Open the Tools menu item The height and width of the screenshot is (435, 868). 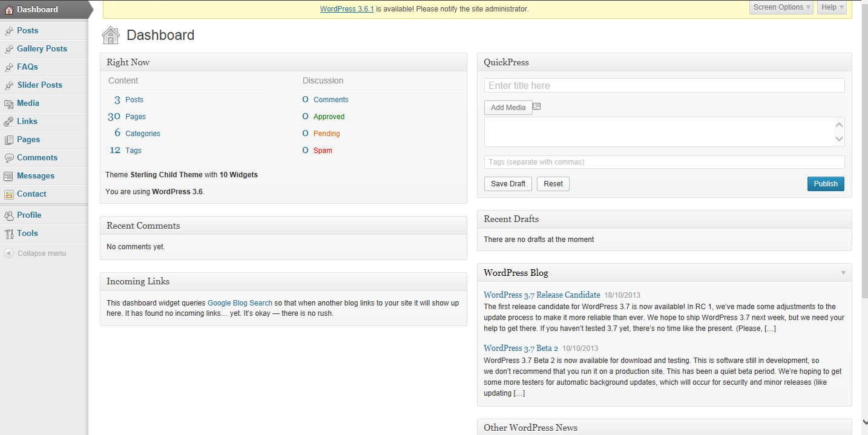[x=27, y=233]
